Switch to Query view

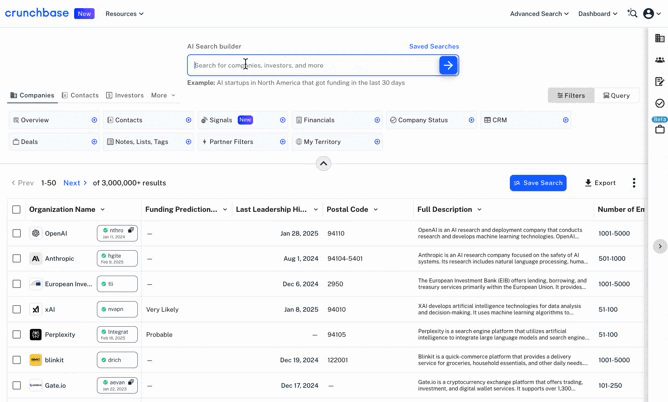point(616,95)
